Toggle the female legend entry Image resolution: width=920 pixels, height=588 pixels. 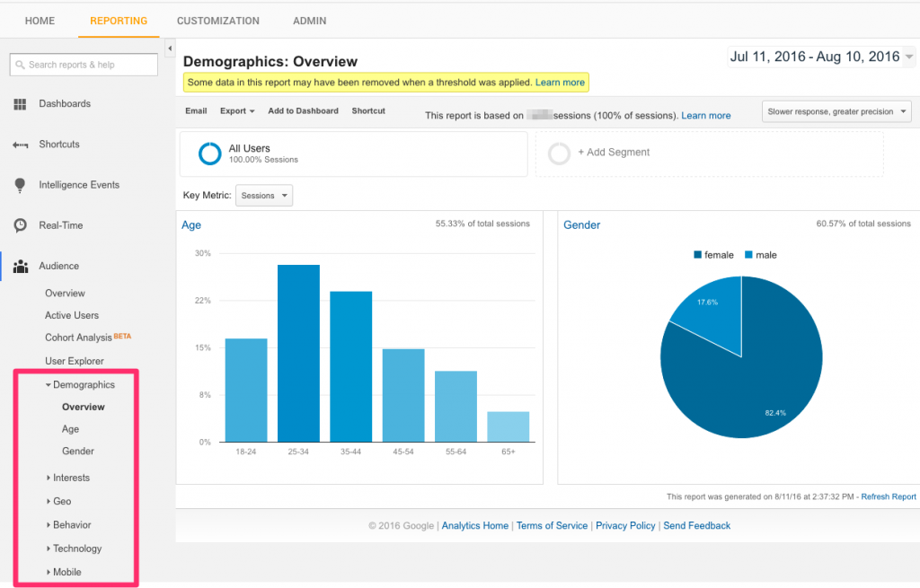pos(713,255)
